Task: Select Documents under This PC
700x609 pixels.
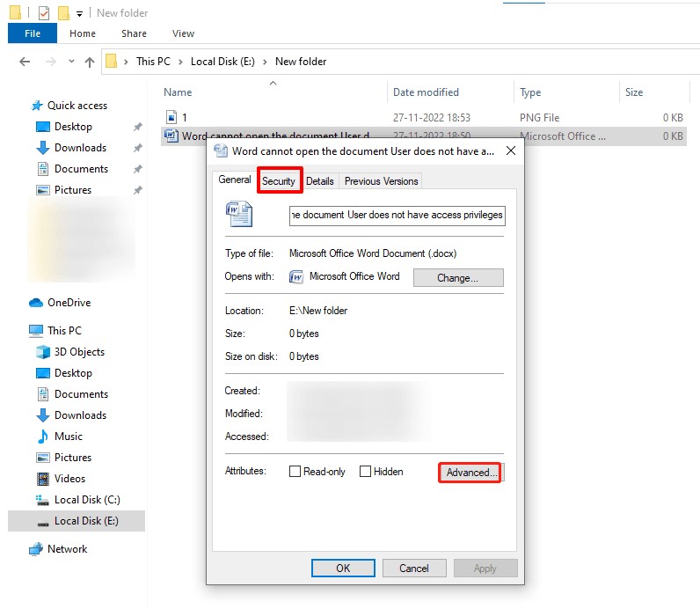Action: (81, 394)
